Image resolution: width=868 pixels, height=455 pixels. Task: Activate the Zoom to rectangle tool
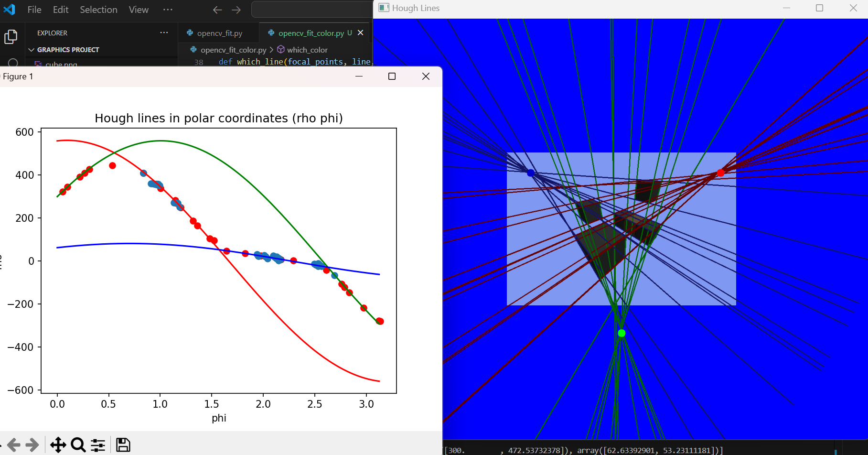point(78,445)
